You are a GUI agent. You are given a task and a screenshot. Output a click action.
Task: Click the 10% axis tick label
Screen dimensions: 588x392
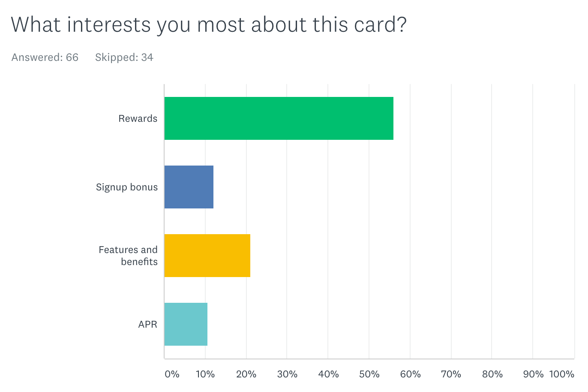point(205,374)
